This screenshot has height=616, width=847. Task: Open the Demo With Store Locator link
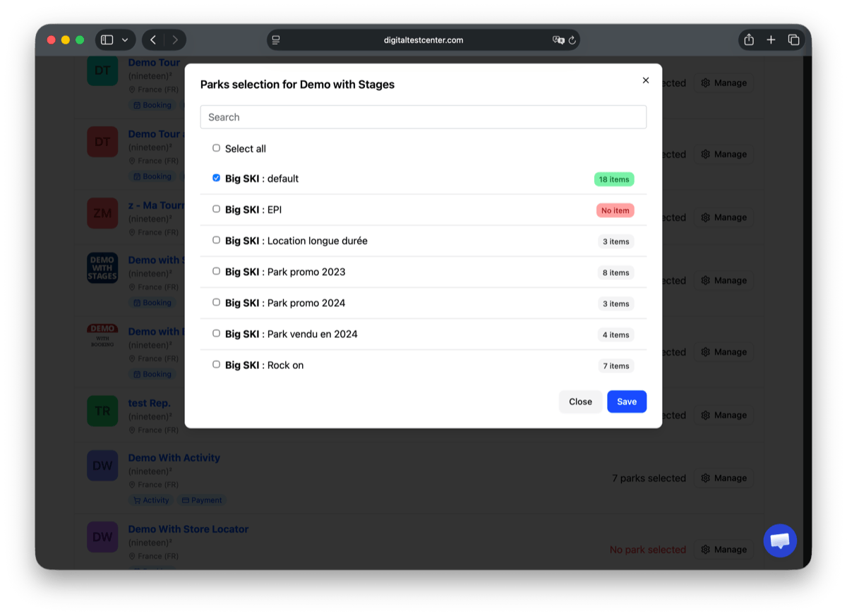click(x=188, y=529)
